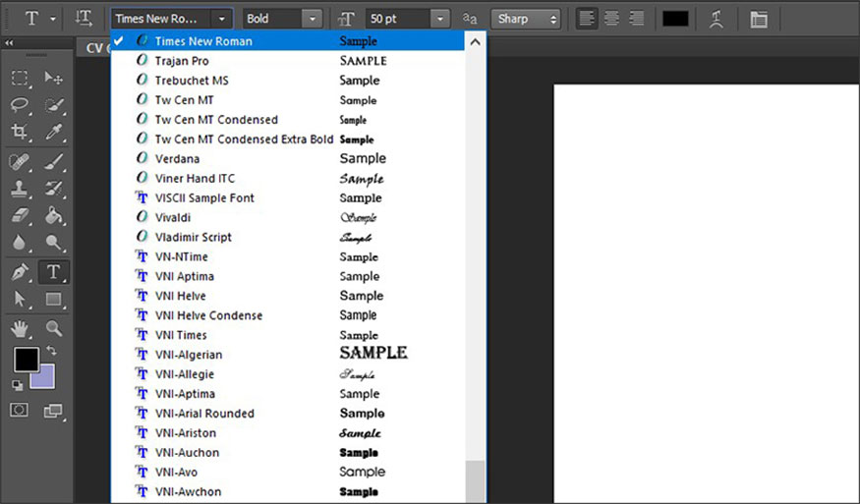
Task: Select the Crop tool
Action: pos(20,132)
